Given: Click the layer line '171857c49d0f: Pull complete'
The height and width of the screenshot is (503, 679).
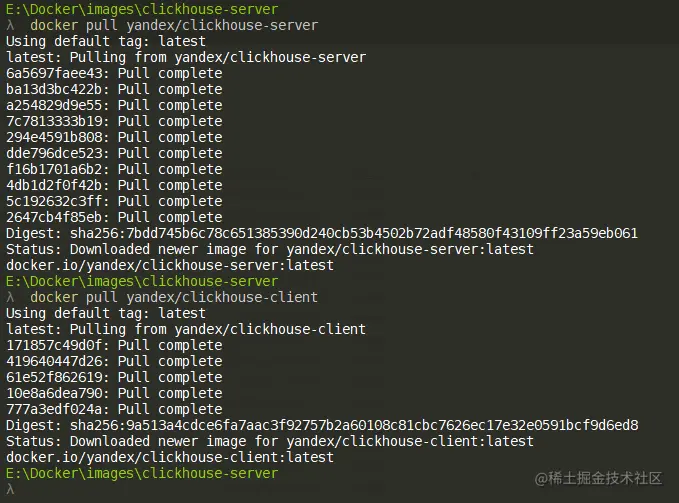Looking at the screenshot, I should click(x=114, y=345).
